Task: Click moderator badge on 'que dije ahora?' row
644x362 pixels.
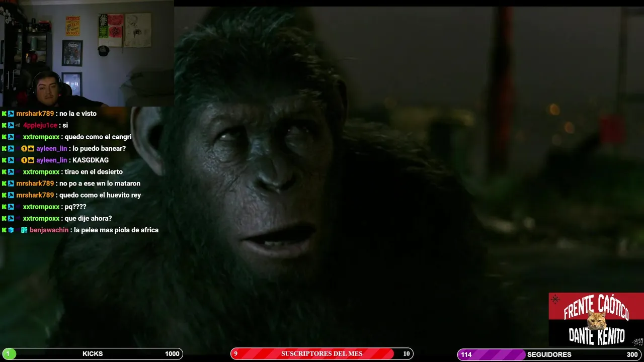Action: tap(11, 219)
